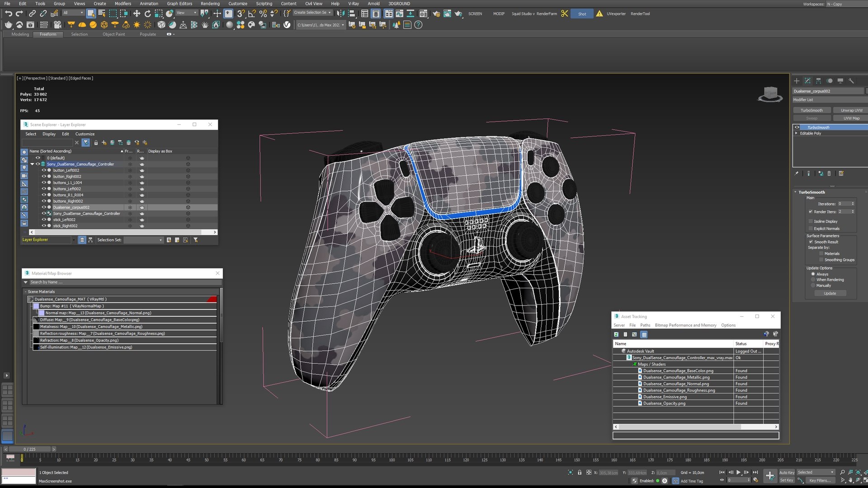Click Configure Modifier Sets icon
The height and width of the screenshot is (488, 868).
[841, 174]
